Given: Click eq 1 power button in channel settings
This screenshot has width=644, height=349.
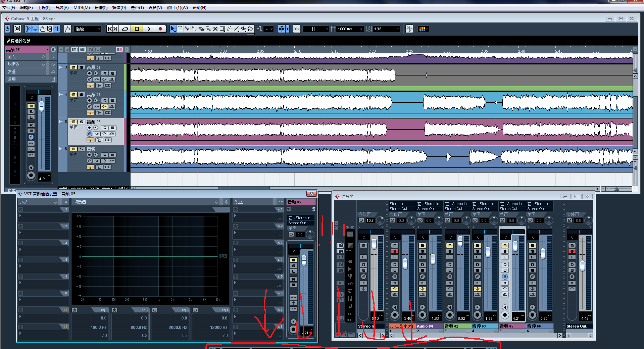Looking at the screenshot, I should [x=75, y=310].
